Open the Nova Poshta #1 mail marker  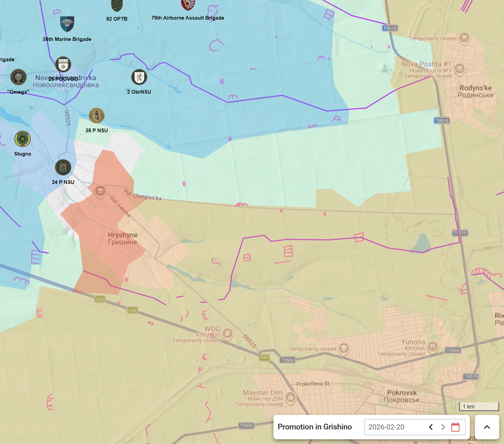[x=459, y=69]
